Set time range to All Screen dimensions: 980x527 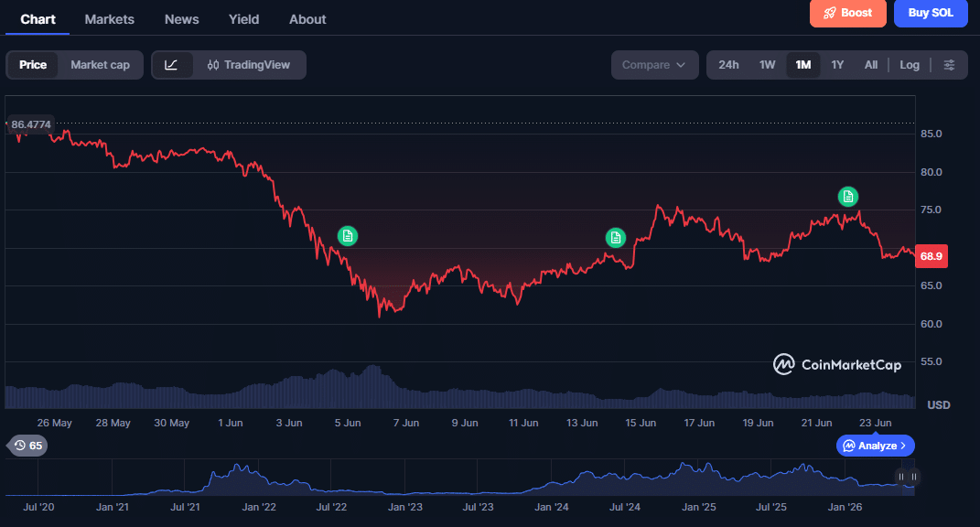[870, 65]
